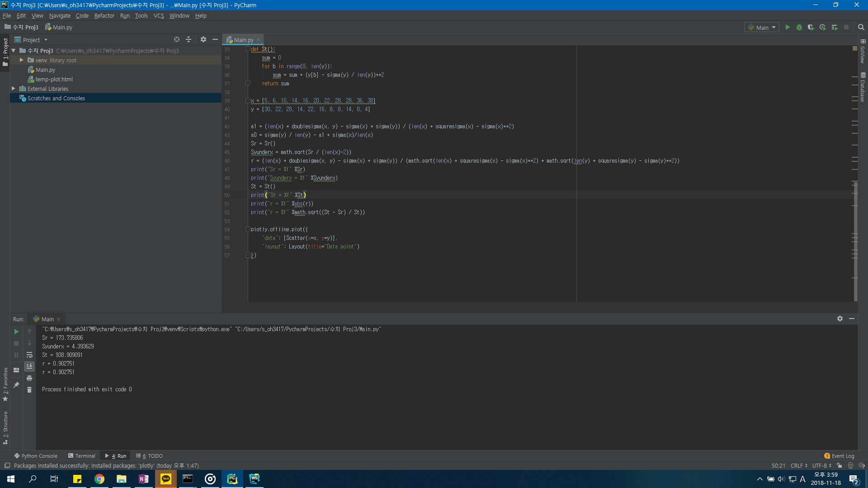The width and height of the screenshot is (868, 488).
Task: Run Main with coverage
Action: coord(811,28)
